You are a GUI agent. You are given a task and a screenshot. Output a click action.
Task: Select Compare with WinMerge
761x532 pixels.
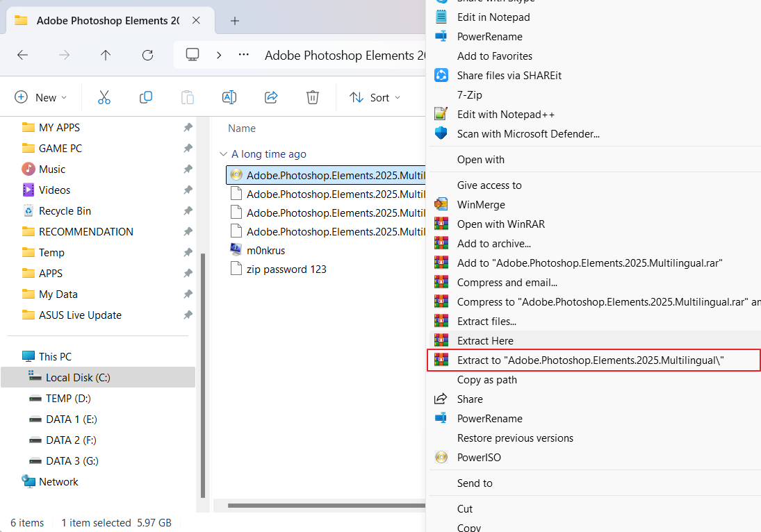(482, 203)
